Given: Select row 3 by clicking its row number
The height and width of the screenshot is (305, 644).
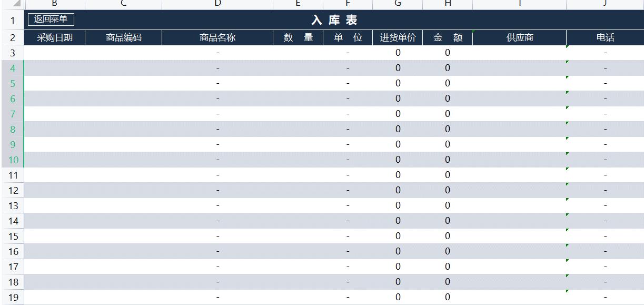Looking at the screenshot, I should coord(12,52).
